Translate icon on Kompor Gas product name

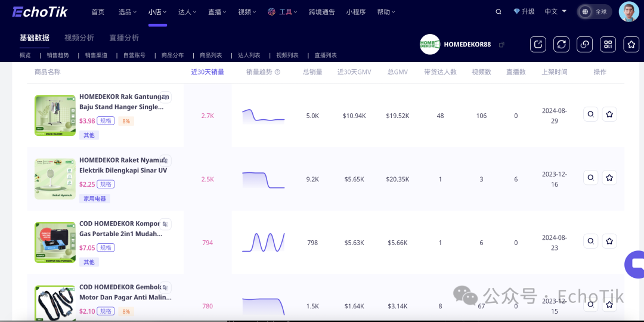[x=166, y=224]
